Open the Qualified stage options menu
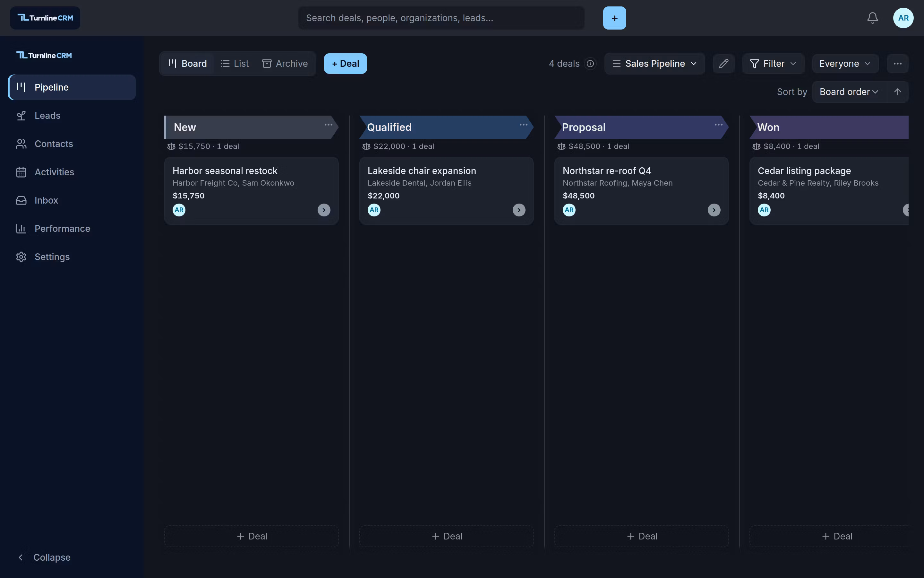The height and width of the screenshot is (578, 924). click(524, 125)
